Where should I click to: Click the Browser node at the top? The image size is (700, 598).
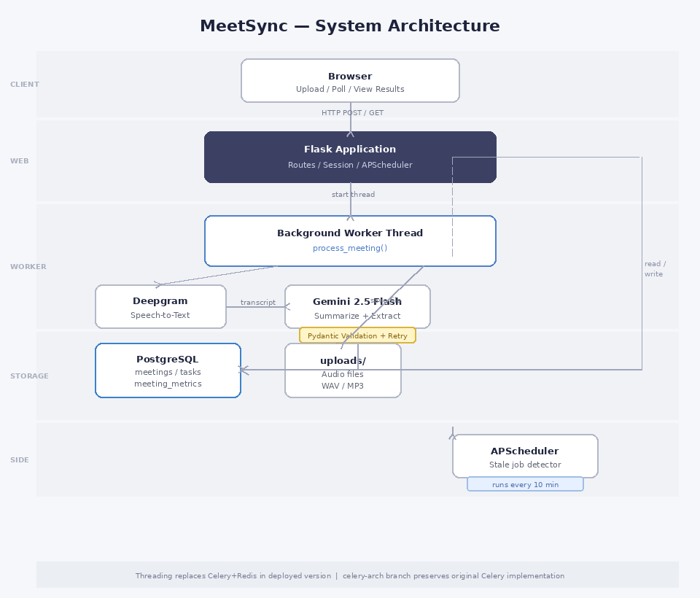350,80
